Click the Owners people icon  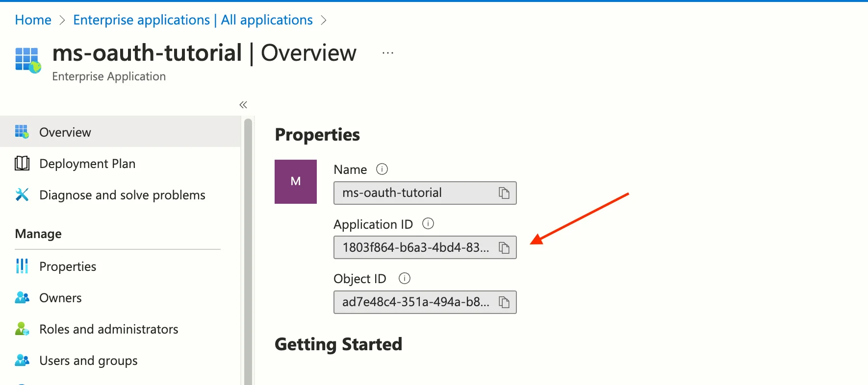[22, 297]
